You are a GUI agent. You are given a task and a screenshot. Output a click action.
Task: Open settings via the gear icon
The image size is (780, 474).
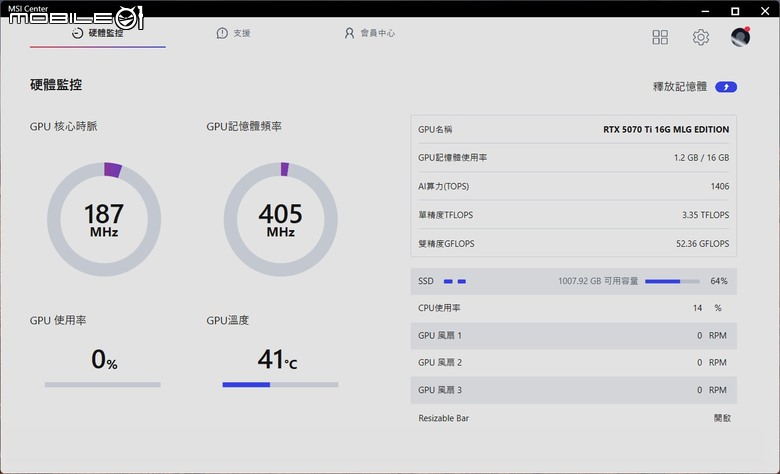click(x=700, y=37)
